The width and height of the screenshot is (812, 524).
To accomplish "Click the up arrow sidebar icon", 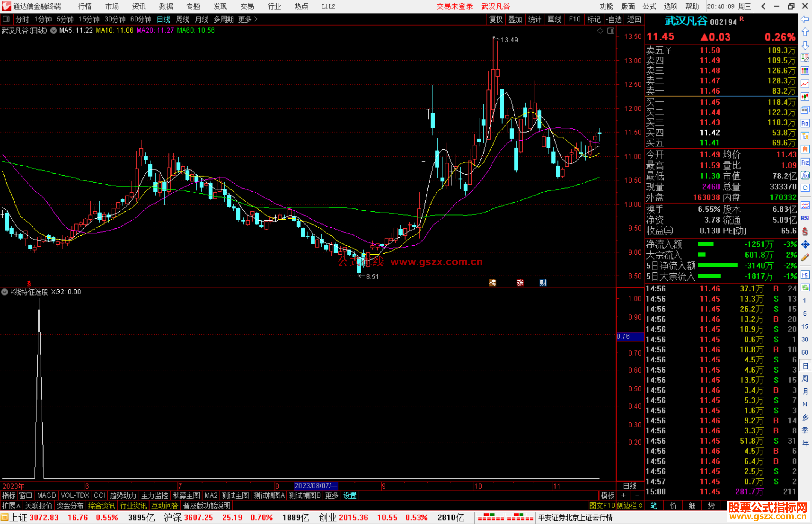I will coord(805,32).
